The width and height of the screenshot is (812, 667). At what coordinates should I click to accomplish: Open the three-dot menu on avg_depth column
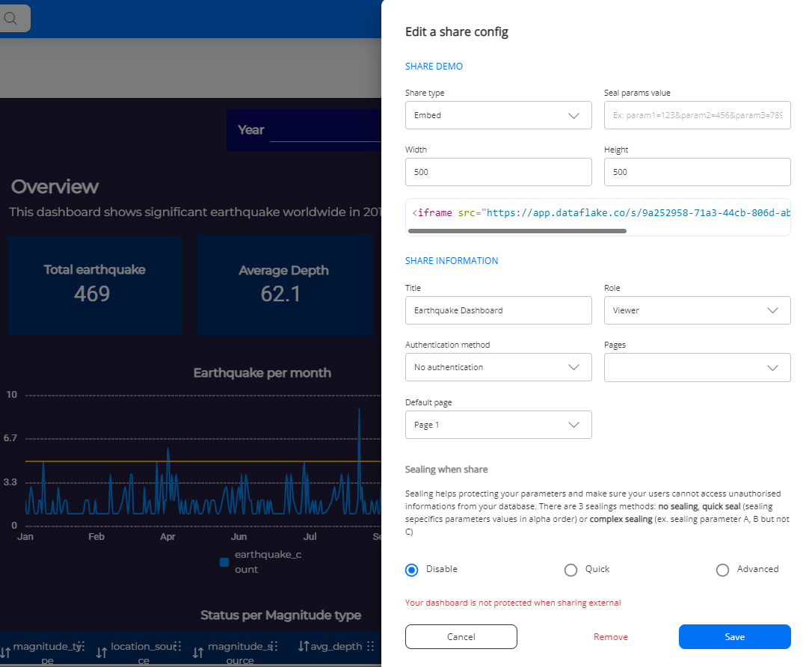tap(369, 645)
